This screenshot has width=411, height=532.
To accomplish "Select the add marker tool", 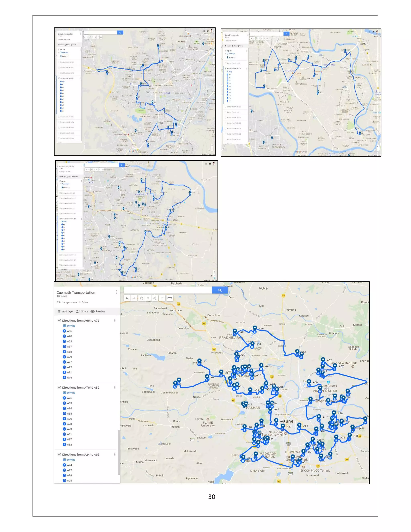I will coord(148,298).
